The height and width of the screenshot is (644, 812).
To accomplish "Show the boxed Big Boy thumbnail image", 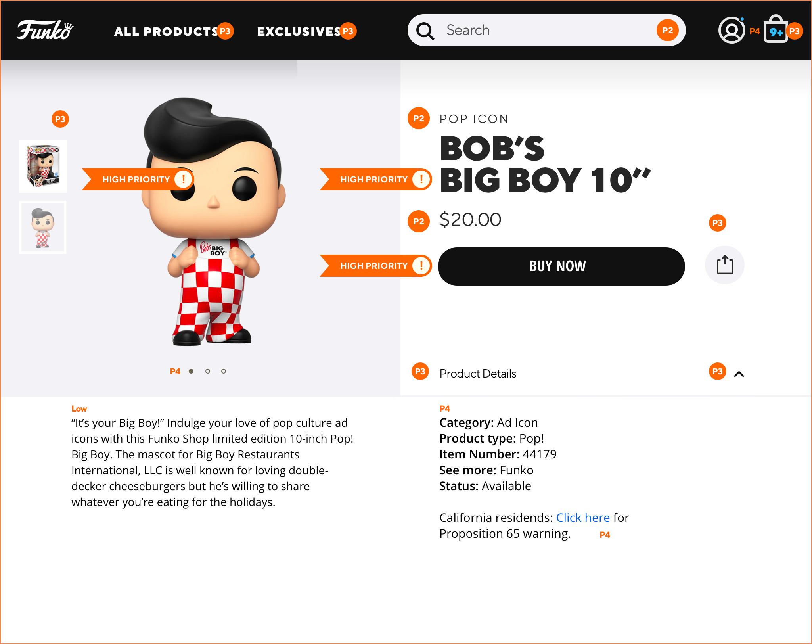I will [x=43, y=166].
